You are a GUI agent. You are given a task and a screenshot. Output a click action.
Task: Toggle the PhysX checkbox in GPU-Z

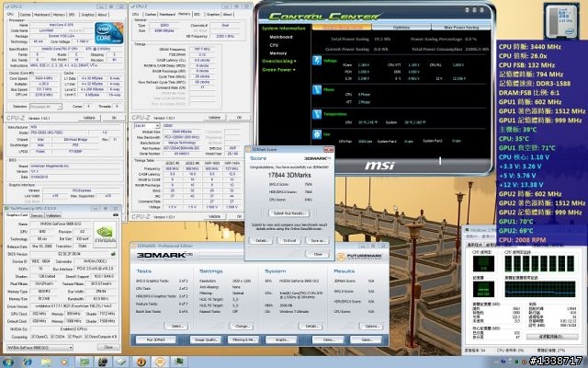[x=70, y=337]
